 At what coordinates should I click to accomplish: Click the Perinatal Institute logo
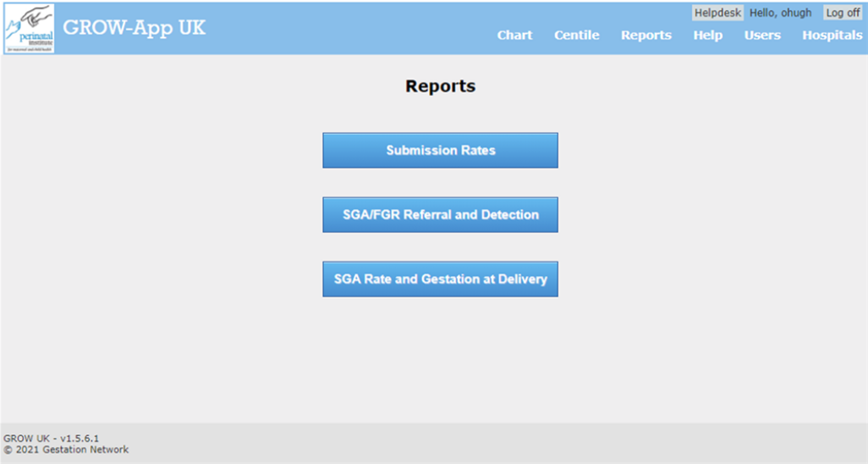click(30, 29)
